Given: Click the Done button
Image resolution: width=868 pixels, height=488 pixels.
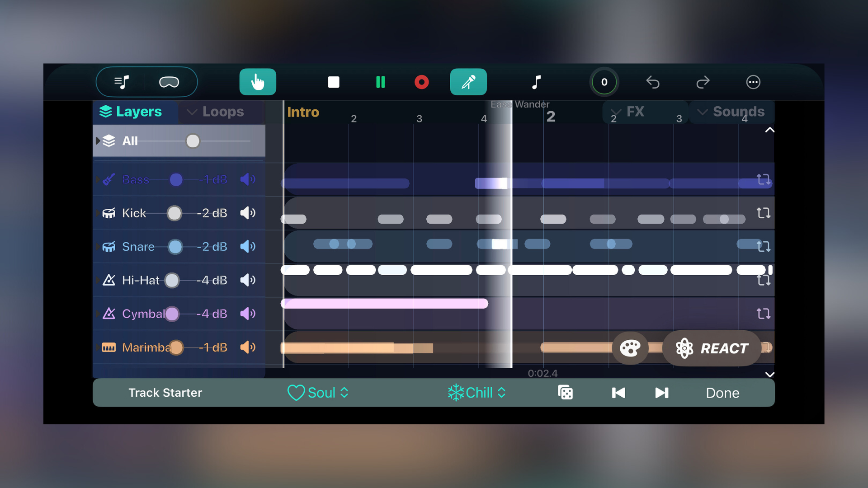Looking at the screenshot, I should click(722, 393).
